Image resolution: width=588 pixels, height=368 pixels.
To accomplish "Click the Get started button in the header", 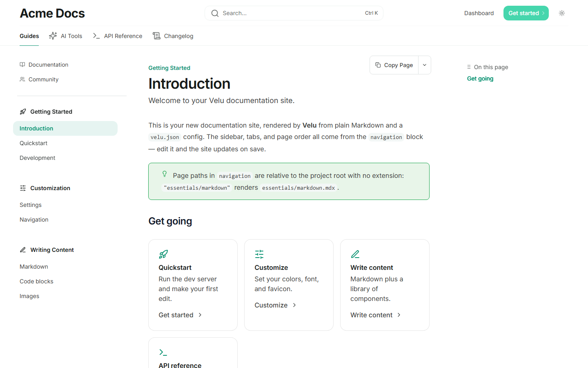I will (x=526, y=13).
